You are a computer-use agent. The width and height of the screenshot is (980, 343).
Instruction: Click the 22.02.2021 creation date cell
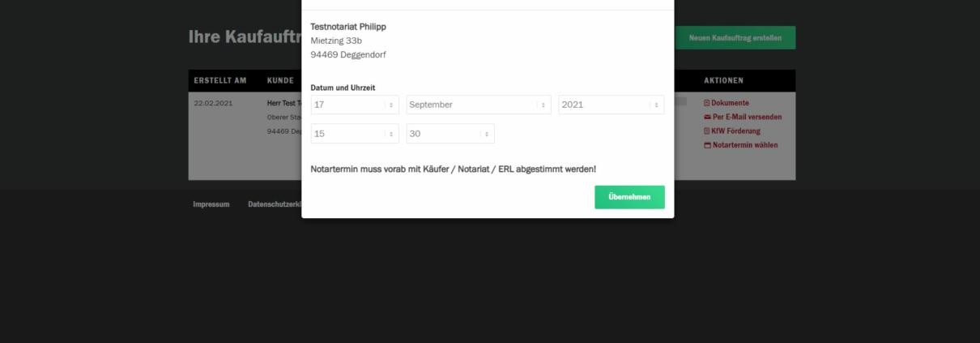213,104
